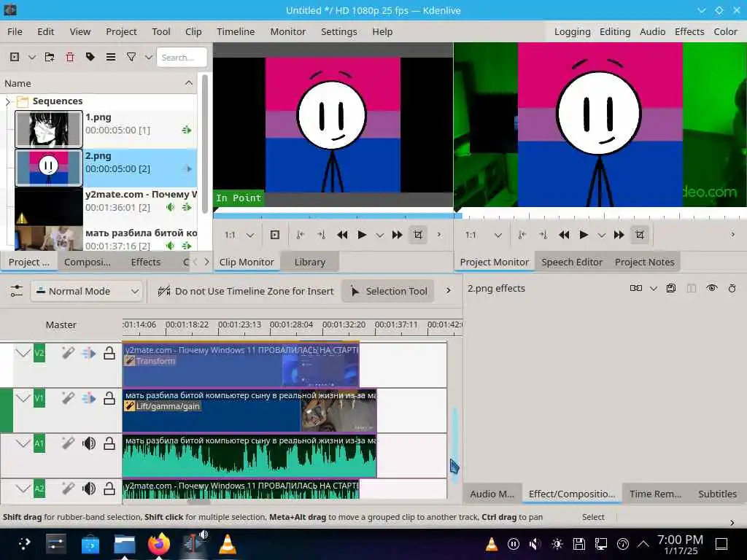
Task: Switch to the Library tab
Action: 309,262
